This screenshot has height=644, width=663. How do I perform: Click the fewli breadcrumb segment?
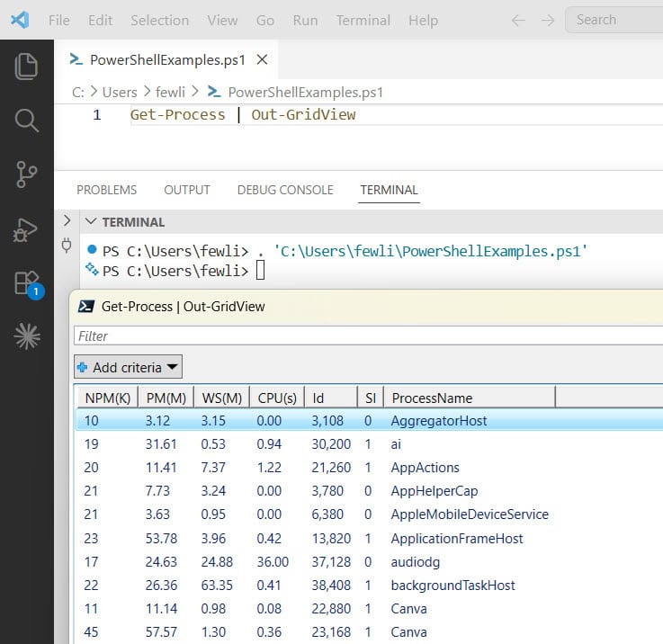click(x=170, y=92)
